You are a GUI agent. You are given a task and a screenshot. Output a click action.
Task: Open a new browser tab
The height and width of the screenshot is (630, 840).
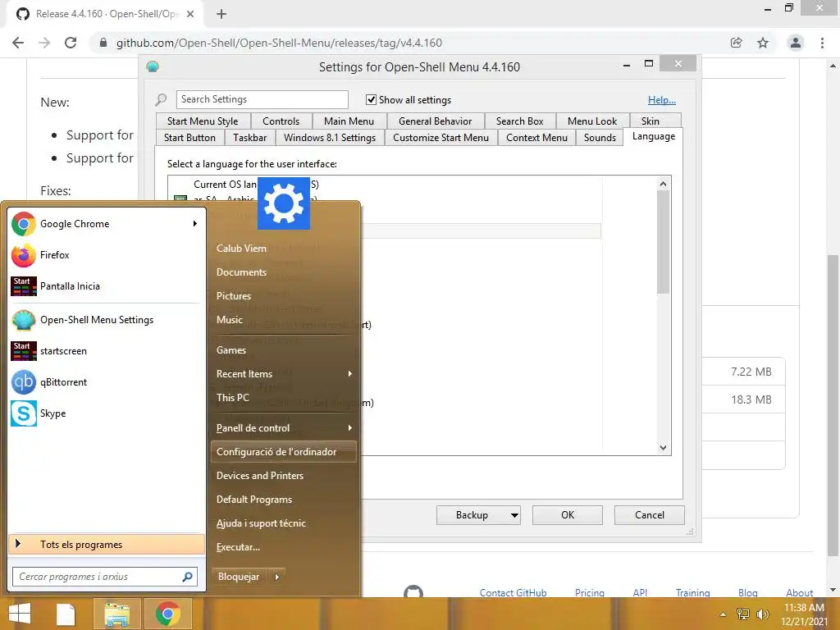click(x=221, y=14)
